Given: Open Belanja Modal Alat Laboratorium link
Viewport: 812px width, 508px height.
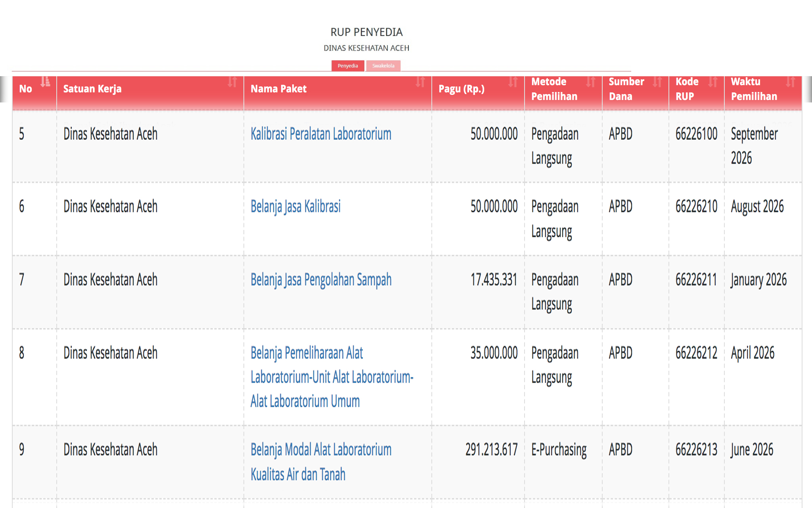Looking at the screenshot, I should click(x=321, y=462).
